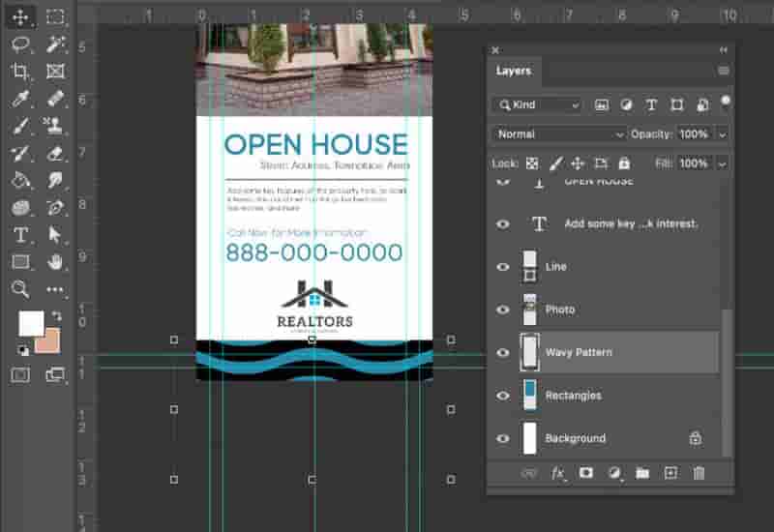Create a new group with folder icon
This screenshot has width=774, height=532.
coord(642,473)
